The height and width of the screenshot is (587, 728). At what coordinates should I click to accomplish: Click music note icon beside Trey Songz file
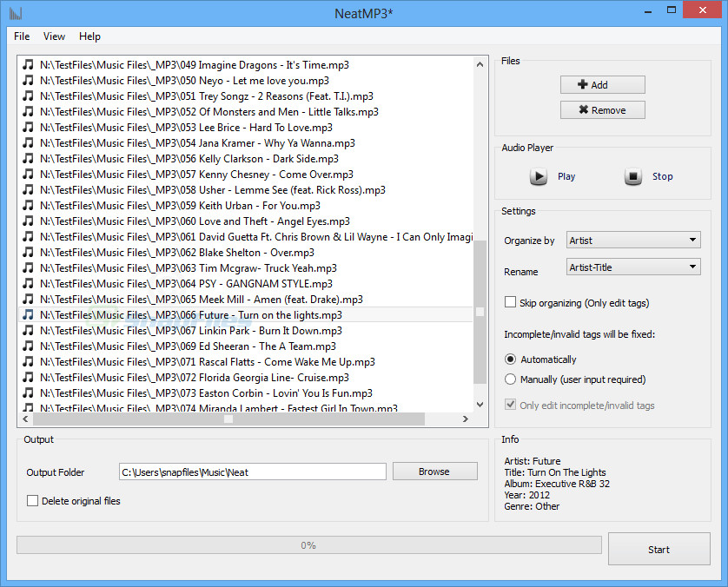[x=29, y=96]
